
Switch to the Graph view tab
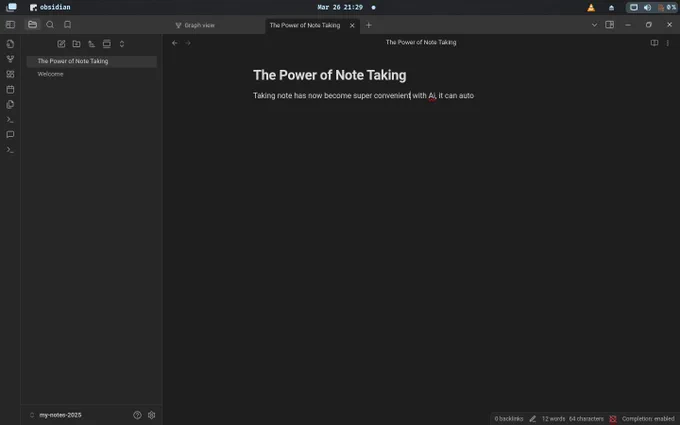(195, 25)
